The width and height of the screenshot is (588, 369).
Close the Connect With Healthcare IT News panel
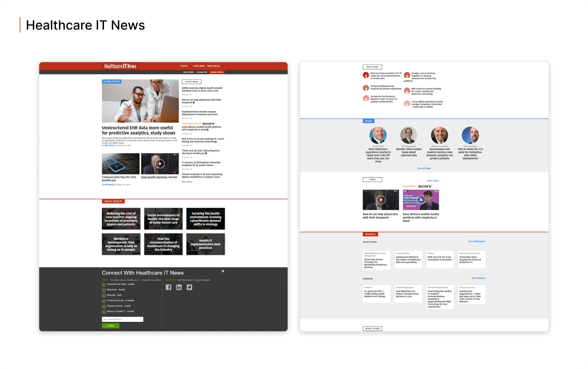pyautogui.click(x=223, y=271)
